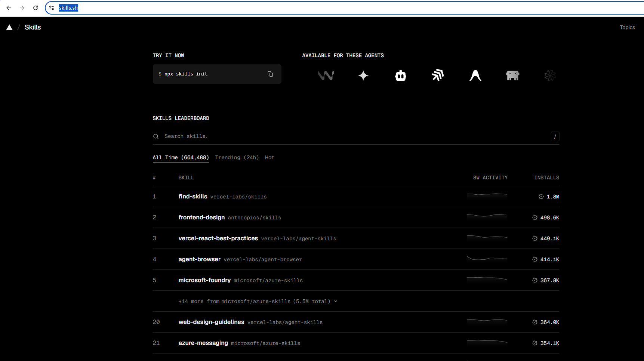The image size is (644, 361).
Task: Click frontend-design activity sparkline
Action: coord(487,216)
